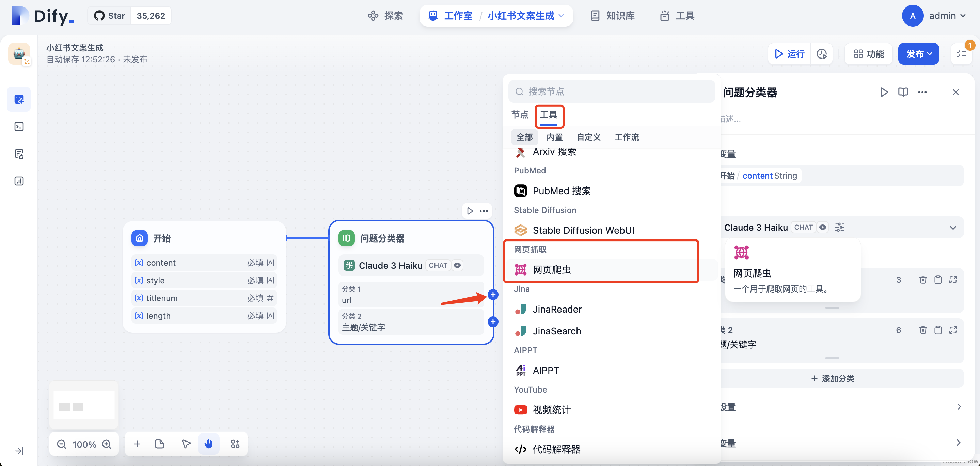Toggle eye badge on classifier node
The image size is (980, 466).
point(457,265)
